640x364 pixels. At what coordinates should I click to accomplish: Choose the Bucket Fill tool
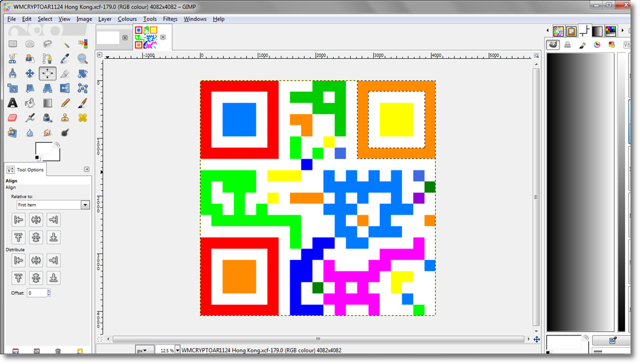click(x=30, y=103)
